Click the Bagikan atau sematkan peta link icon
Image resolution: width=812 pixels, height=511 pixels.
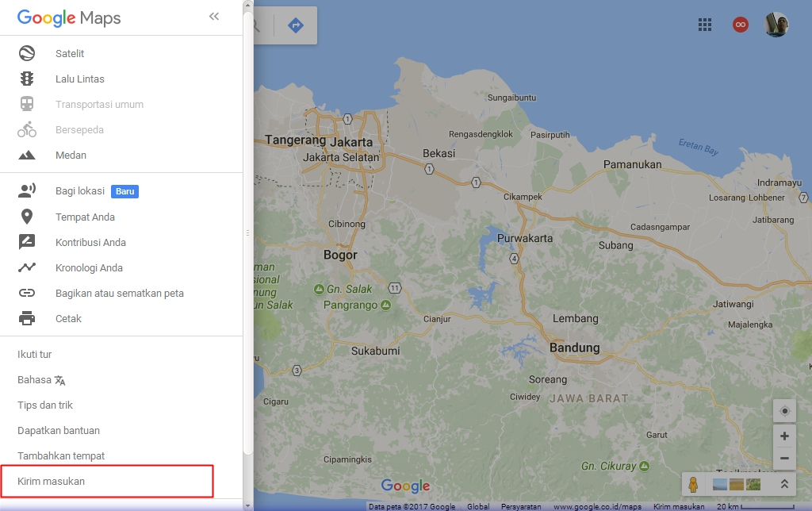(x=26, y=293)
